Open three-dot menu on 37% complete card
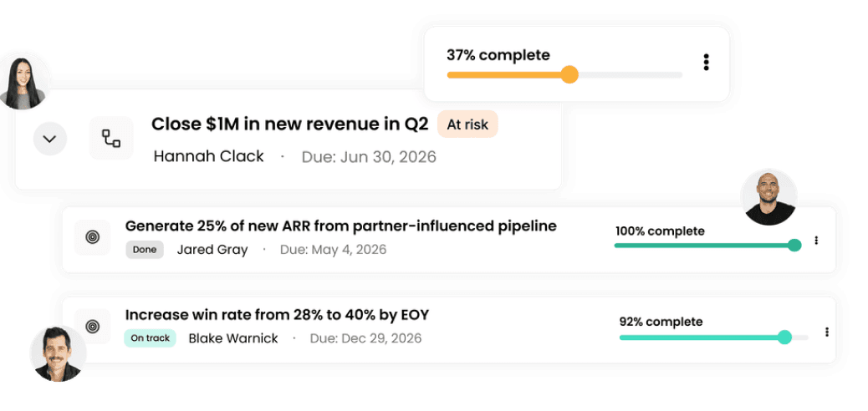 (x=706, y=62)
